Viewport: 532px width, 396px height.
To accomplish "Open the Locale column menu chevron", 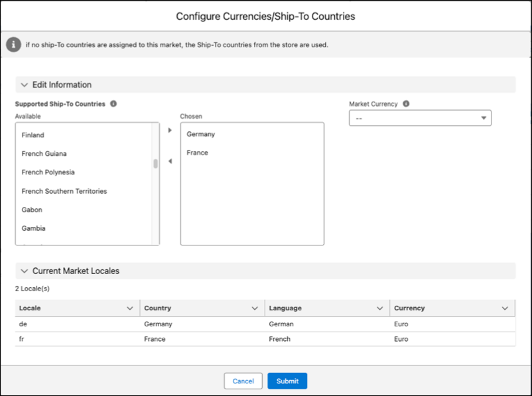I will point(129,308).
